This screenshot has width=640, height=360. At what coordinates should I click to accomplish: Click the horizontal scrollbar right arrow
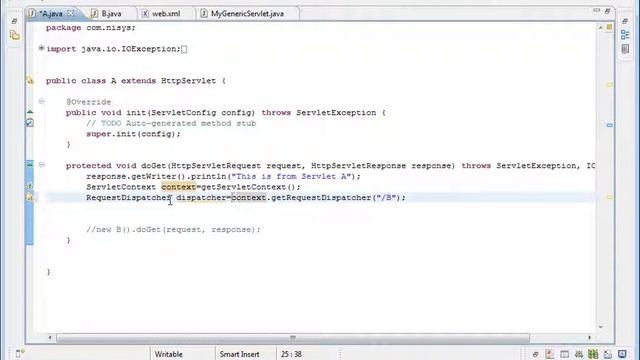coord(589,338)
